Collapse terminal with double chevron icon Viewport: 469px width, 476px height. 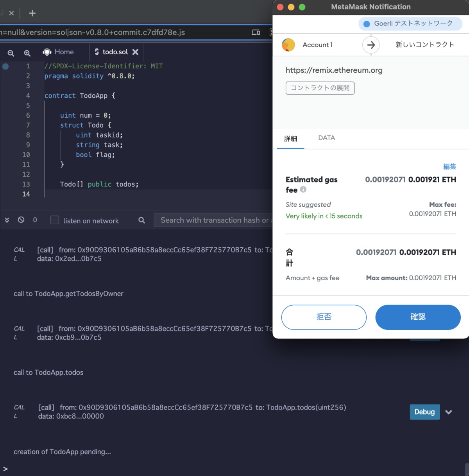click(x=7, y=220)
